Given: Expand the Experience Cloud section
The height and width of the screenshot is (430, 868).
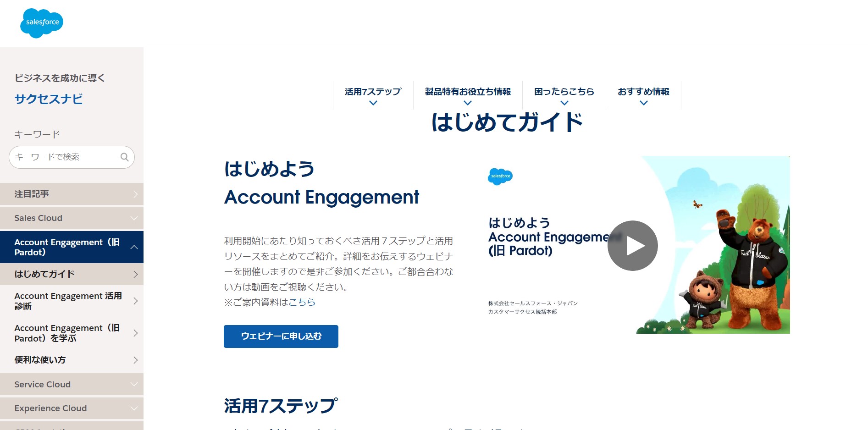Looking at the screenshot, I should coord(72,408).
